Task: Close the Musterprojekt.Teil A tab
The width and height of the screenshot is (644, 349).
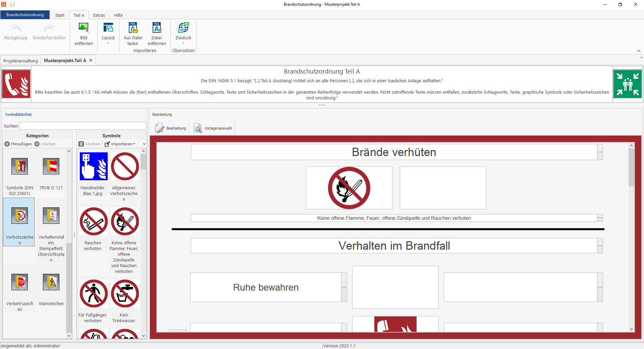Action: click(x=91, y=60)
